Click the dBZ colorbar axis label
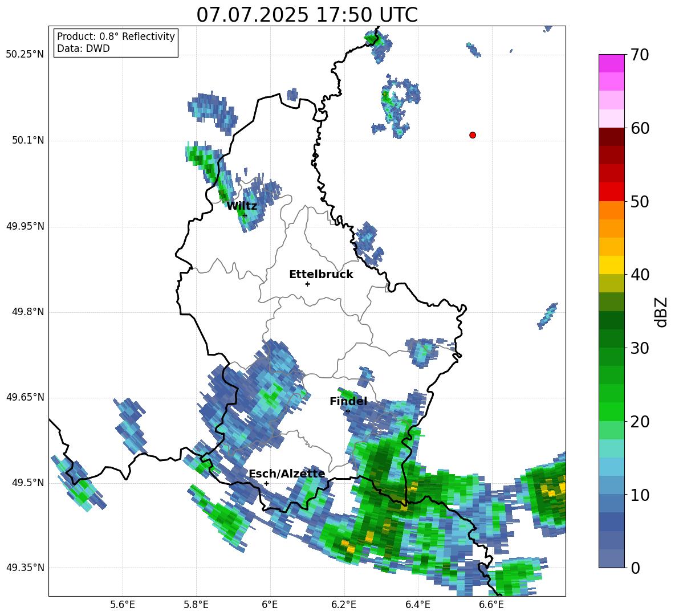The image size is (675, 616). coord(661,312)
